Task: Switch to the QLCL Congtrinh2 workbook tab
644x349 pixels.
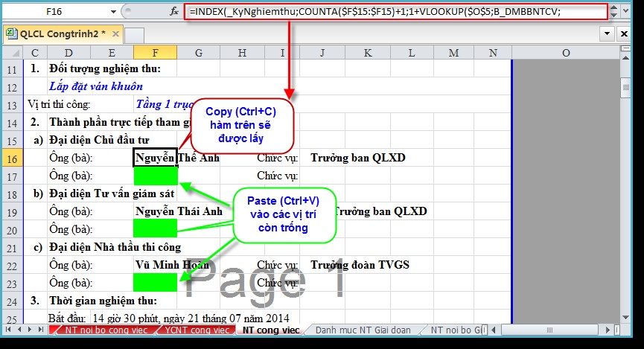Action: coord(57,34)
